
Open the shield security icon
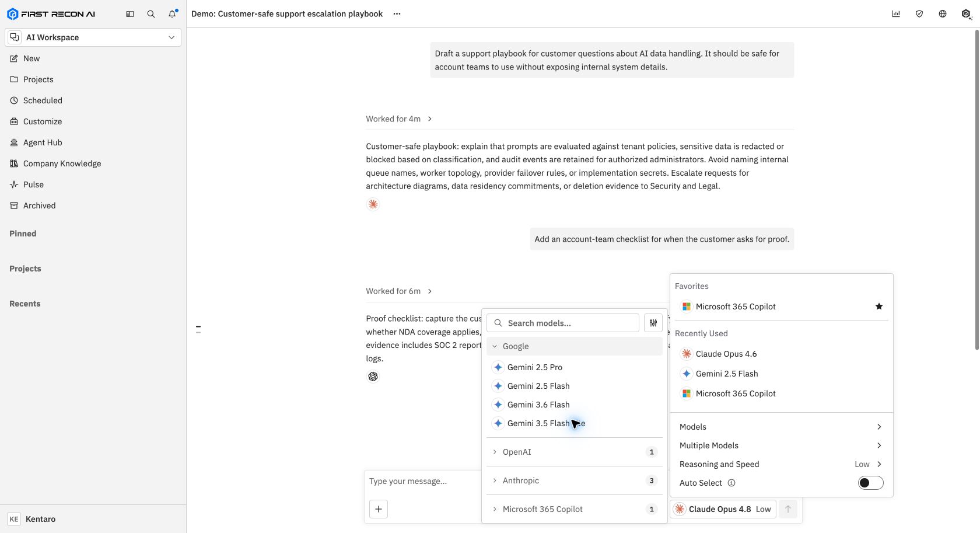[919, 14]
